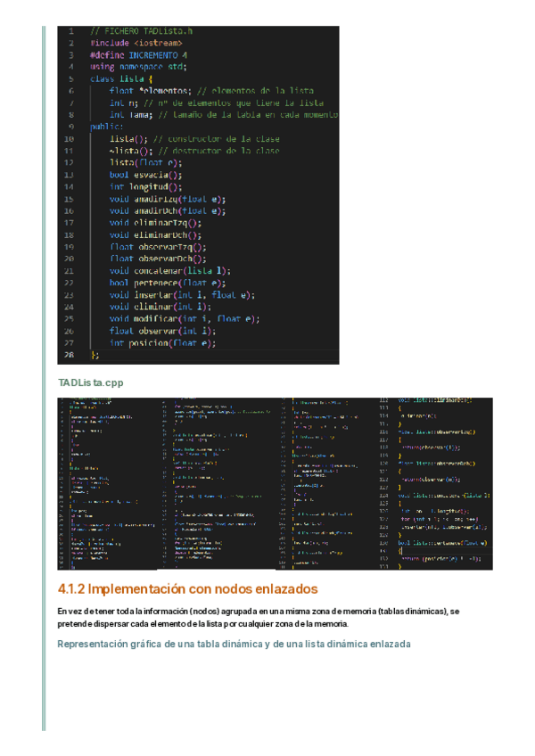Select heading "4.1.2 Implementación con nodos enlazados"

tap(187, 588)
